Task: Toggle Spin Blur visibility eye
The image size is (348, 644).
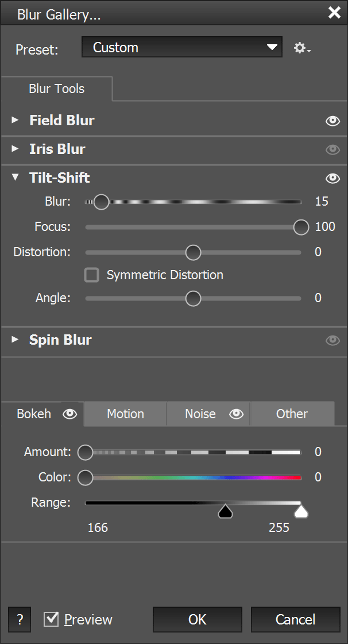Action: pos(332,340)
